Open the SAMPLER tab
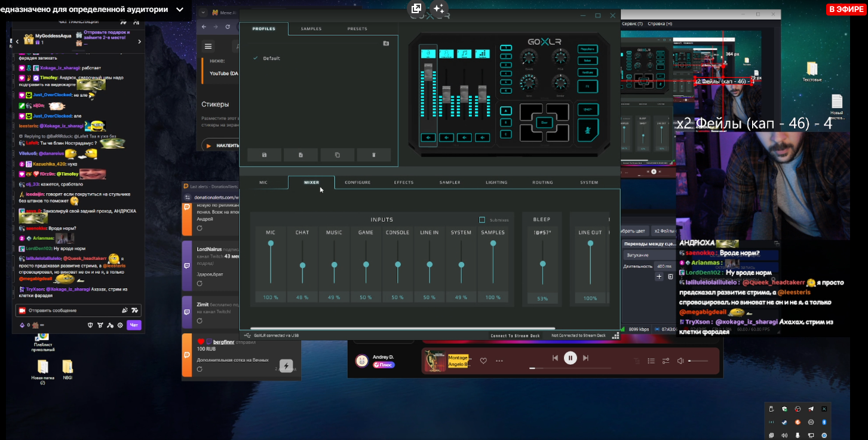This screenshot has height=440, width=868. click(450, 182)
